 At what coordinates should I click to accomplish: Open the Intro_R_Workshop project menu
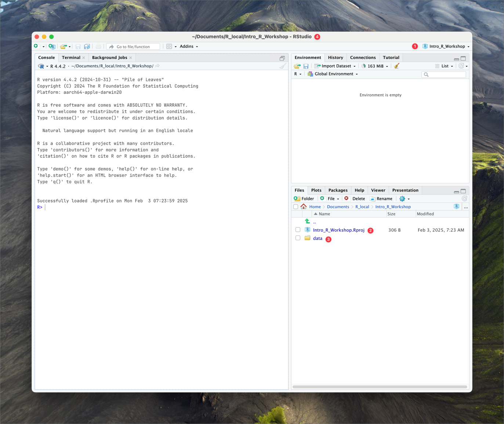tap(446, 46)
